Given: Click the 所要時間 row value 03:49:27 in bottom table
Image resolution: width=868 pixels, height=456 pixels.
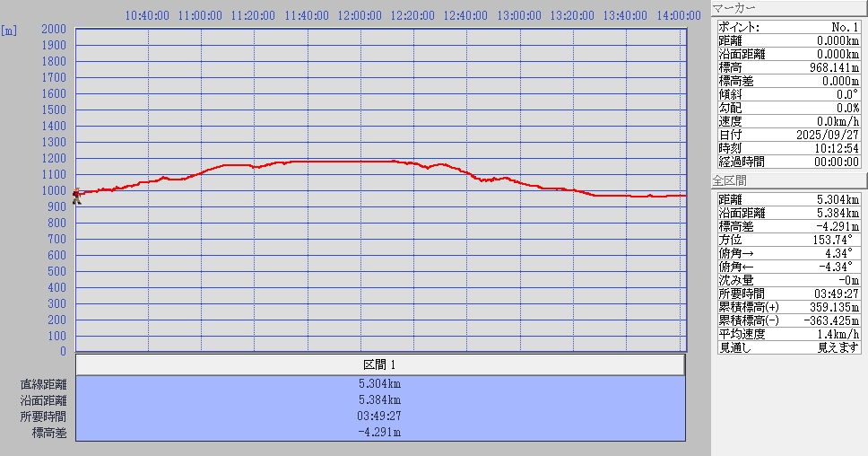Looking at the screenshot, I should coord(379,416).
